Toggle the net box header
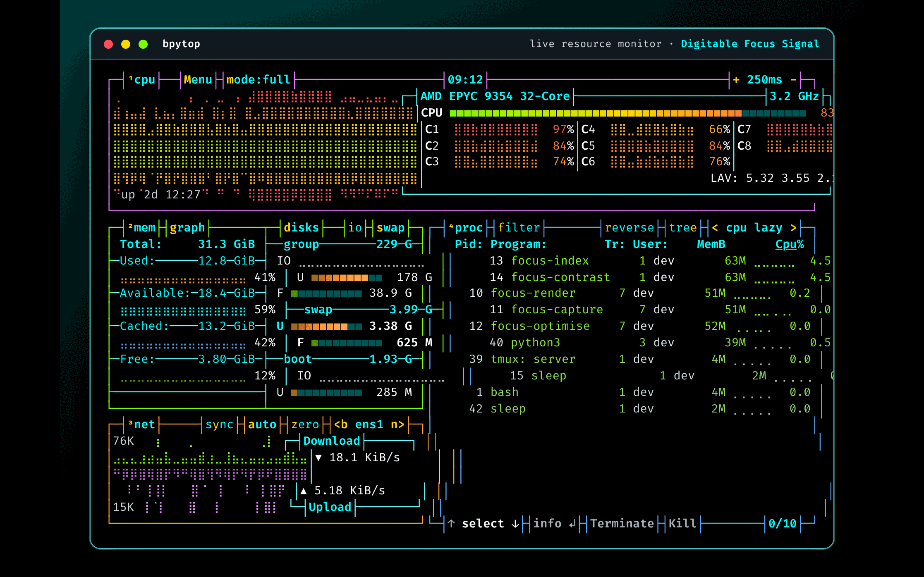This screenshot has width=924, height=577. pyautogui.click(x=142, y=424)
